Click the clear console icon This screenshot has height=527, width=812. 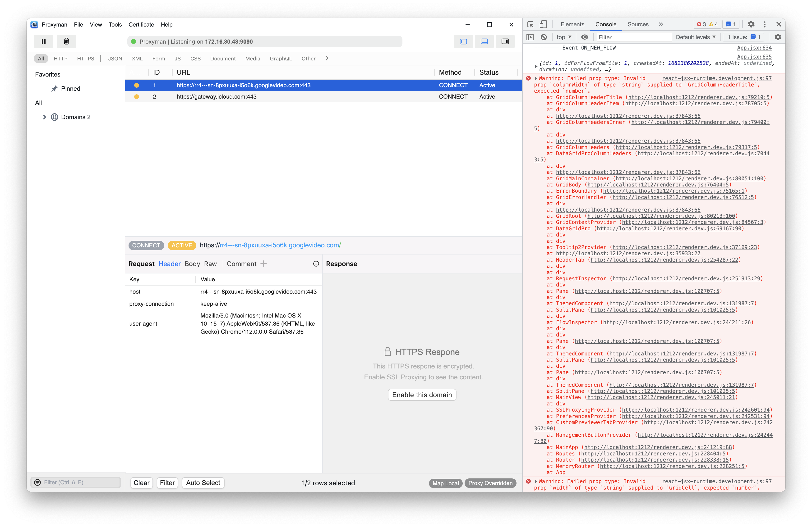click(544, 37)
